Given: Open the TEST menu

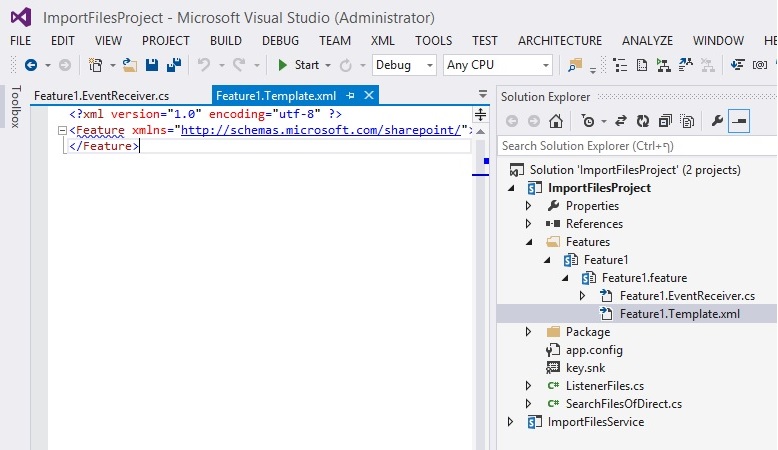Looking at the screenshot, I should coord(484,41).
